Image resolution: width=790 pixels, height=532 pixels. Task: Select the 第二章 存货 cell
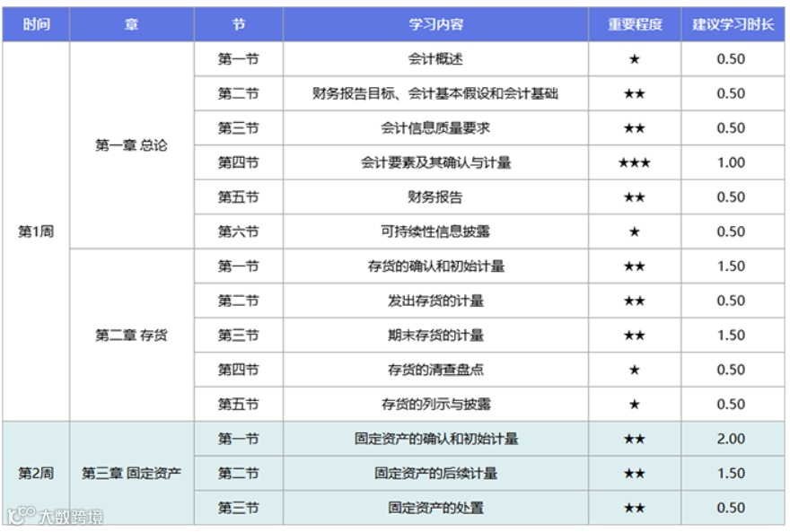(131, 335)
